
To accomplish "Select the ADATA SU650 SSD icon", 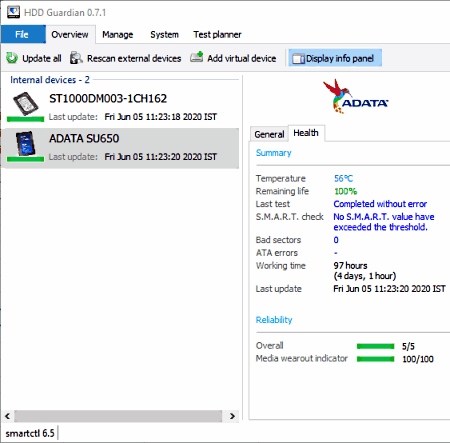I will (x=25, y=143).
